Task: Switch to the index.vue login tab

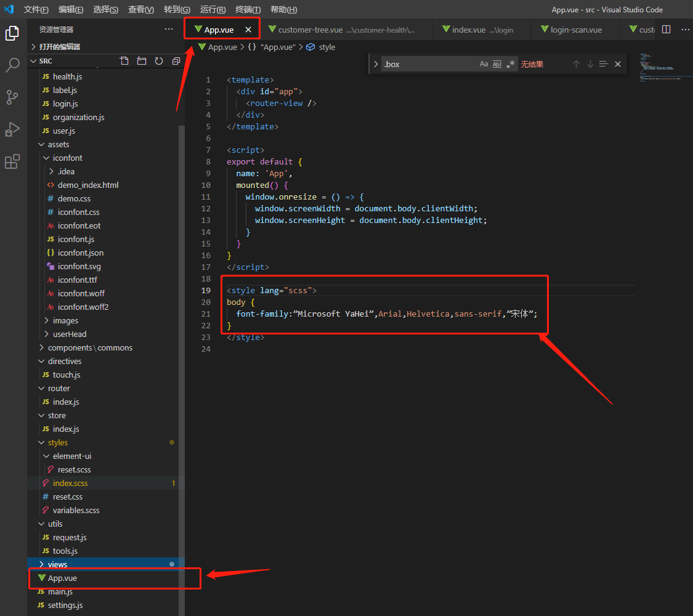Action: click(480, 30)
